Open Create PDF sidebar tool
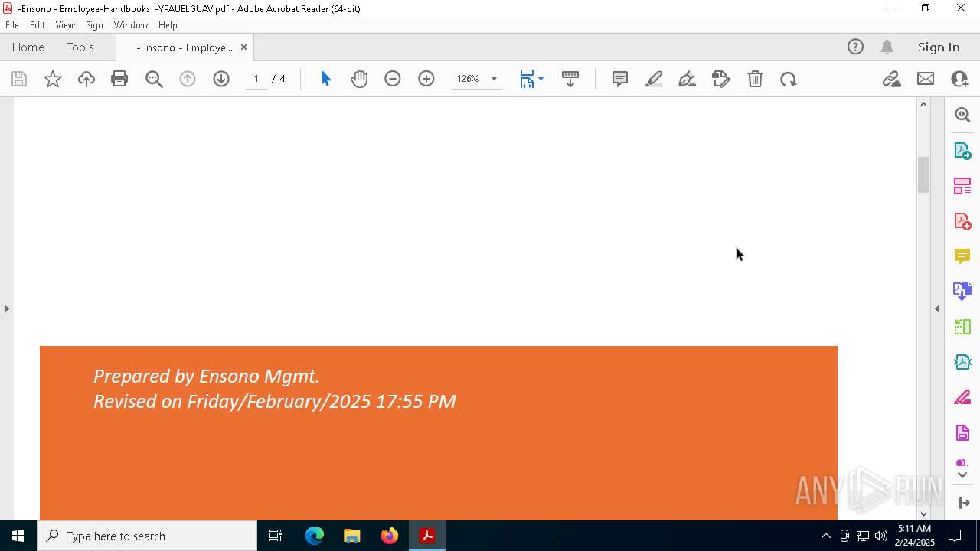 point(962,221)
